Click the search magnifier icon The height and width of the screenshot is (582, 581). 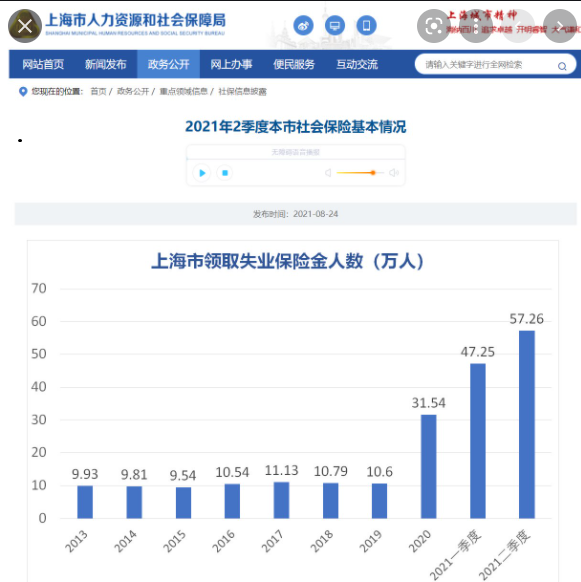click(562, 66)
